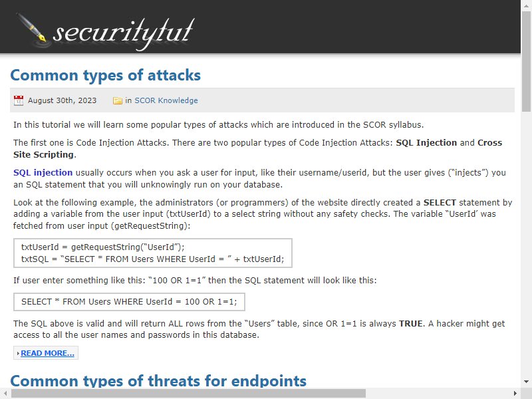Viewport: 532px width, 399px height.
Task: Click the horizontal scrollbar left arrow
Action: tap(5, 394)
